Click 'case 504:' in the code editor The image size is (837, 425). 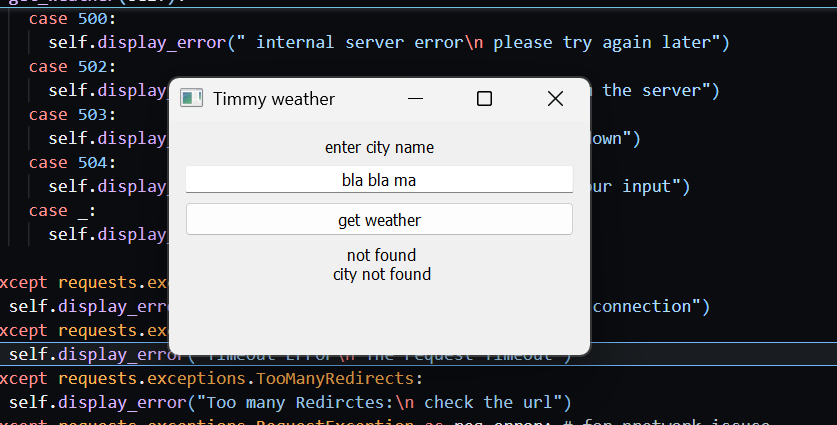(x=72, y=163)
